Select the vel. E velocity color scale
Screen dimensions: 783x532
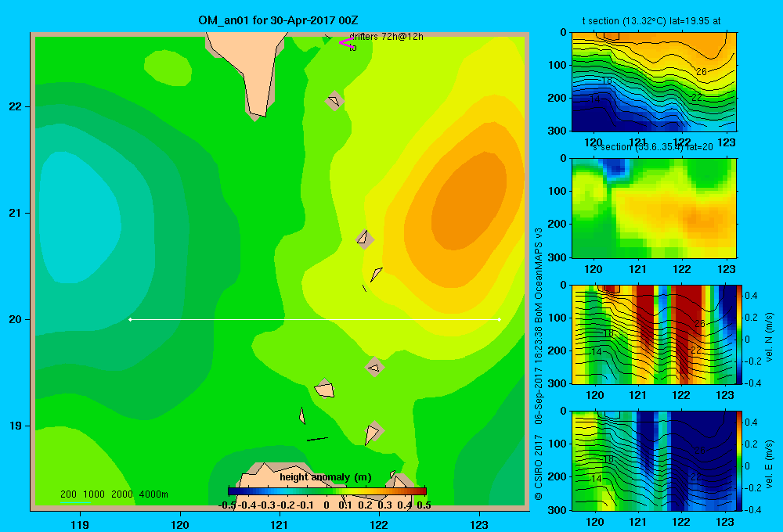point(740,461)
